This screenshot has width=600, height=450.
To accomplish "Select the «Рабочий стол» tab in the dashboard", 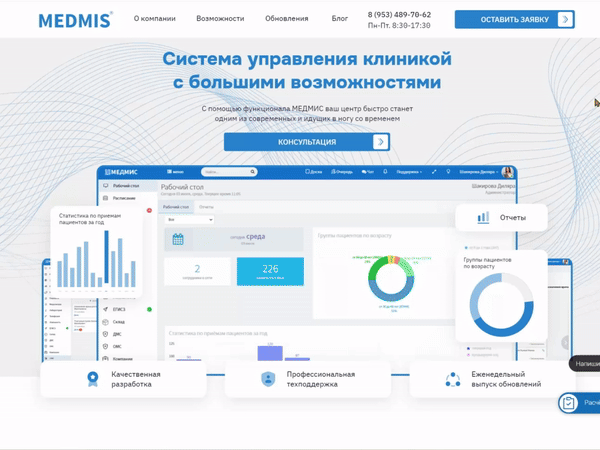I will coord(177,206).
